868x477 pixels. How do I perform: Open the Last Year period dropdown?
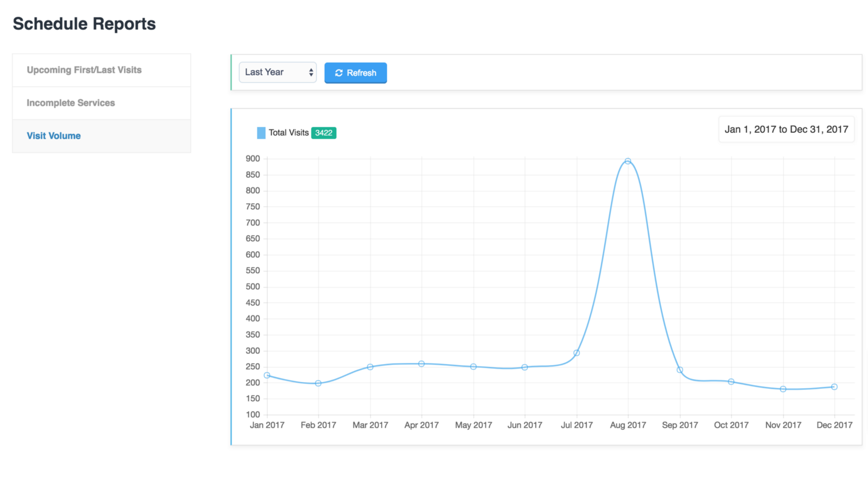coord(278,72)
